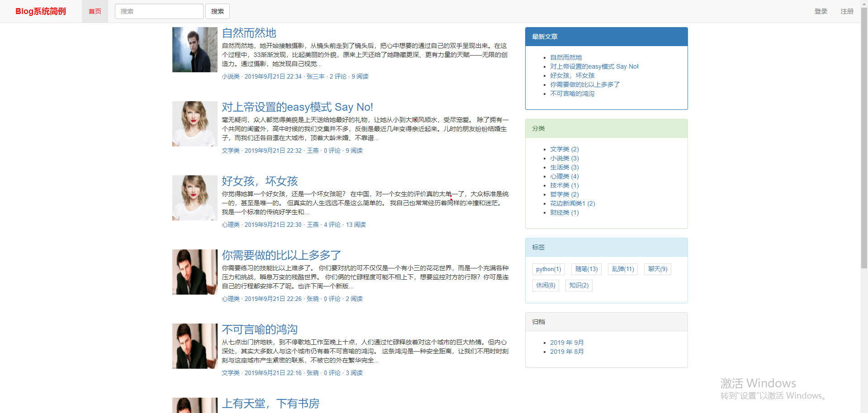868x413 pixels.
Task: Click thumbnail of 对上帝设置的easy模式 Say No! post
Action: pos(195,124)
